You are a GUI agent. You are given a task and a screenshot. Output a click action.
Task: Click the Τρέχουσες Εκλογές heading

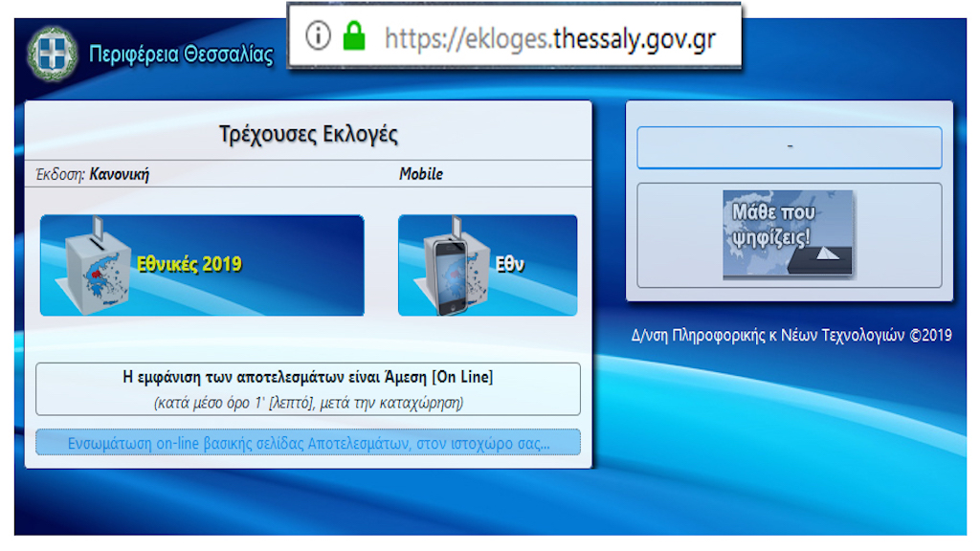(308, 134)
